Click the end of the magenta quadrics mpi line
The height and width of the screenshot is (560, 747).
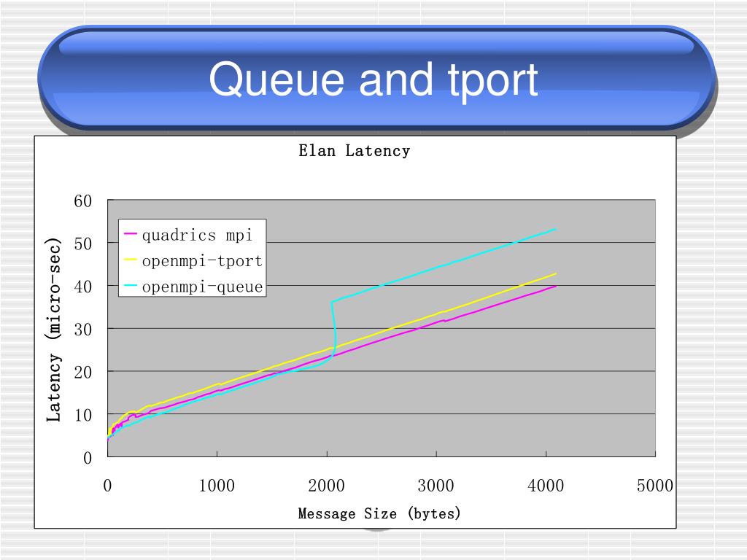click(x=555, y=286)
